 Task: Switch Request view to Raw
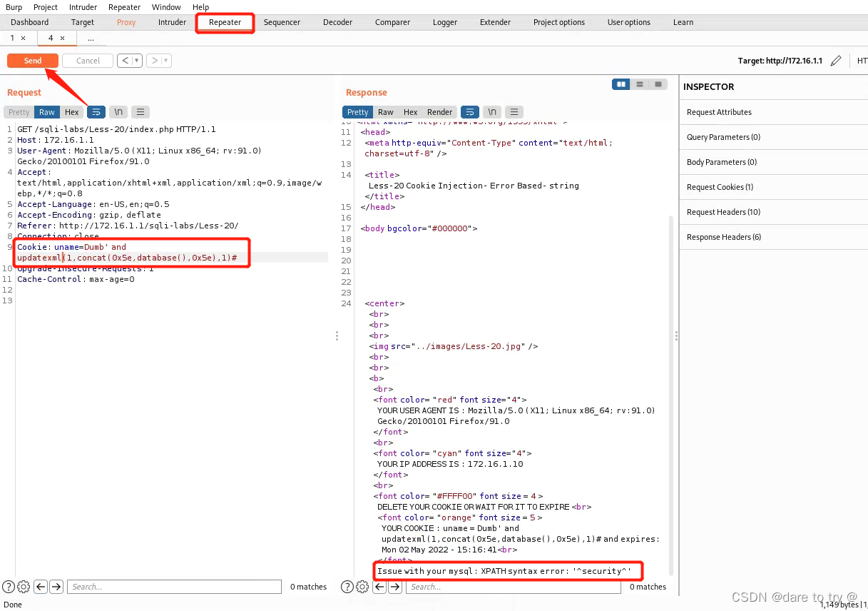pyautogui.click(x=47, y=112)
